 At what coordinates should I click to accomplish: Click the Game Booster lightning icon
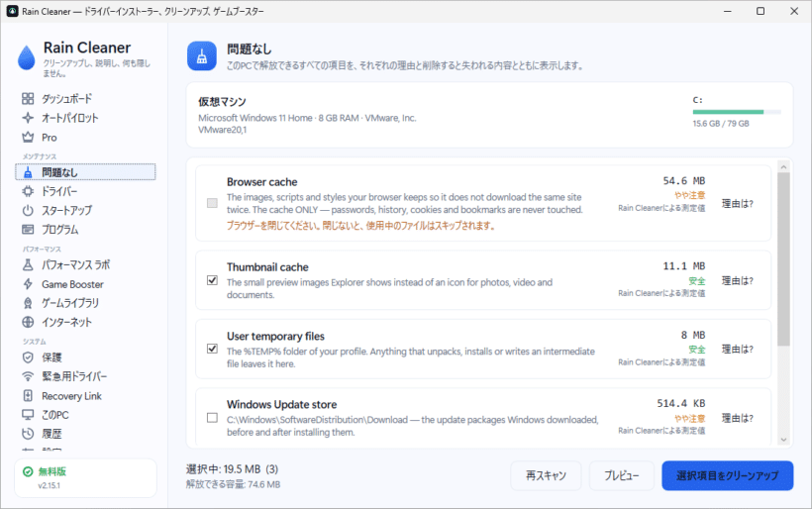[28, 284]
